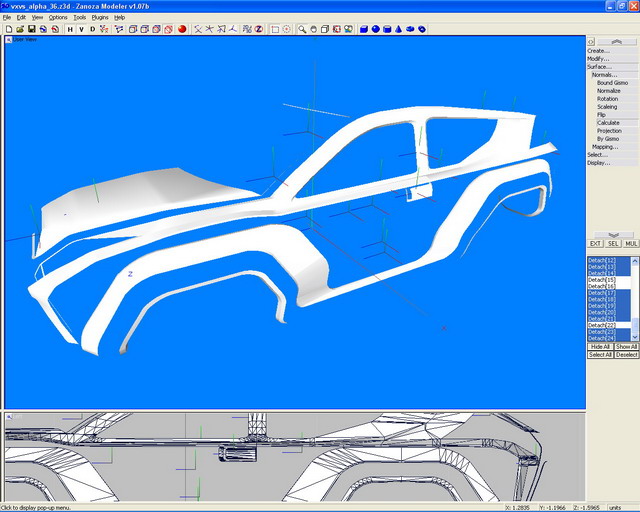
Task: Toggle the H axis constraint button
Action: click(70, 29)
